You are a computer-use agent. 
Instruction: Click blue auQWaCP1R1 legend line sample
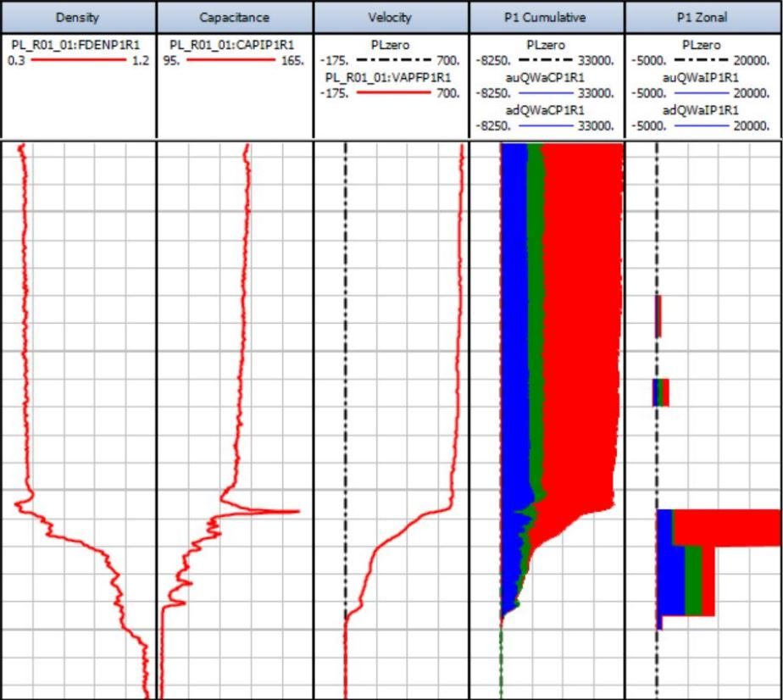pos(546,93)
